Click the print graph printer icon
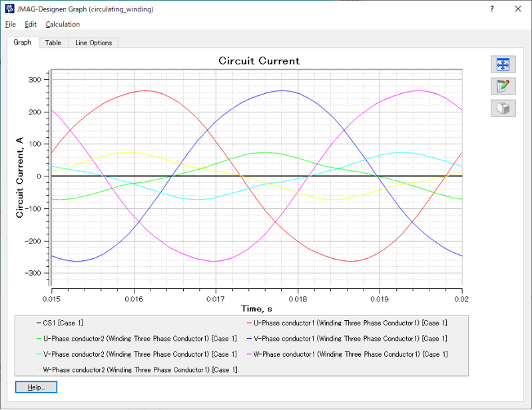Viewport: 532px width, 410px height. pos(503,108)
